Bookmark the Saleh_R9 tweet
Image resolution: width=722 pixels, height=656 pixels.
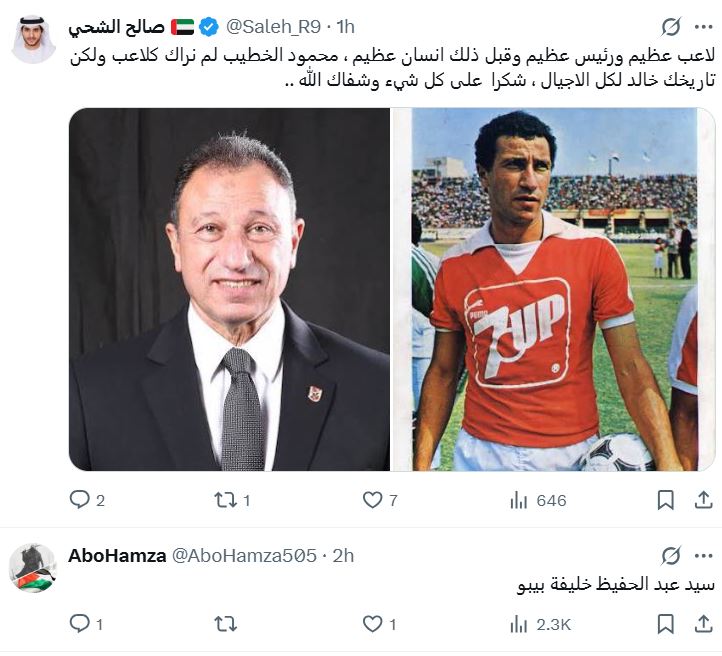pos(666,500)
